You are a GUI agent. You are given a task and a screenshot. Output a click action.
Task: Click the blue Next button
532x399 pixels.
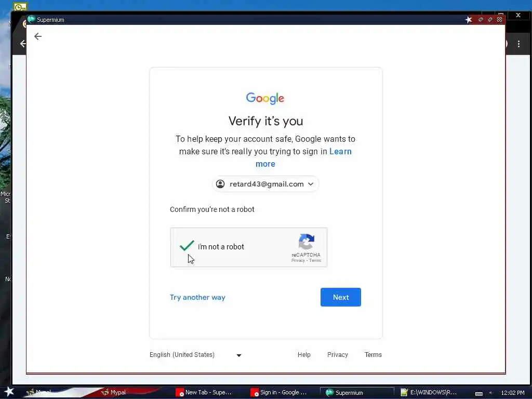tap(341, 297)
